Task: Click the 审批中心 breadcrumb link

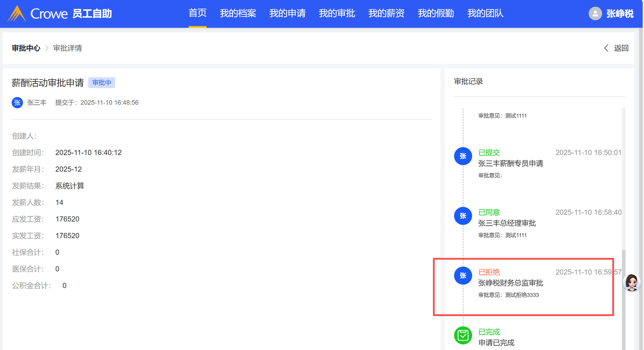Action: pyautogui.click(x=26, y=48)
